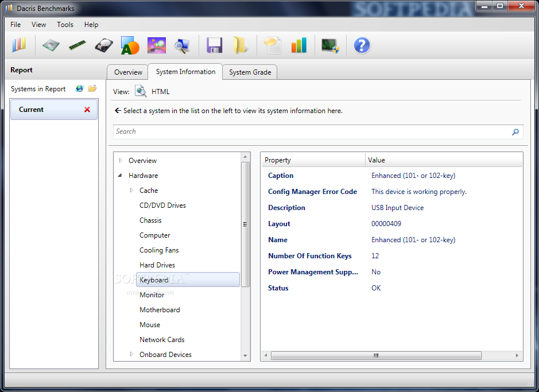Select Cooling Fans in the tree
The width and height of the screenshot is (539, 392).
click(x=159, y=250)
